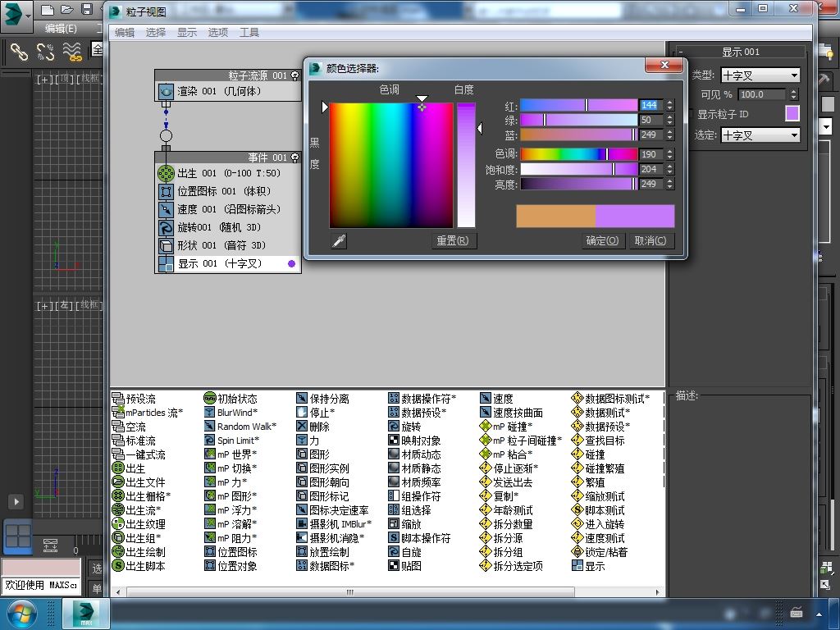Select 脚本操作符 in the depot
Viewport: 840px width, 630px height.
[419, 538]
